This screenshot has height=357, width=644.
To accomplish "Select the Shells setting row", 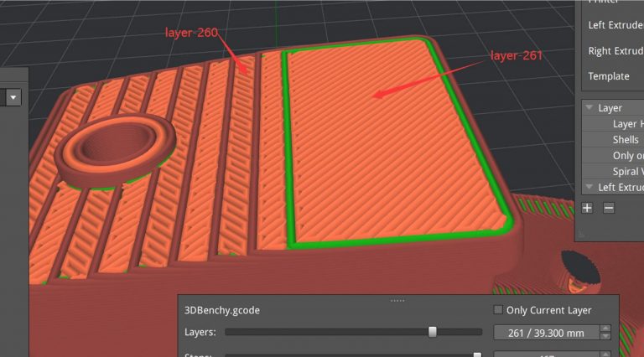I will click(613, 139).
